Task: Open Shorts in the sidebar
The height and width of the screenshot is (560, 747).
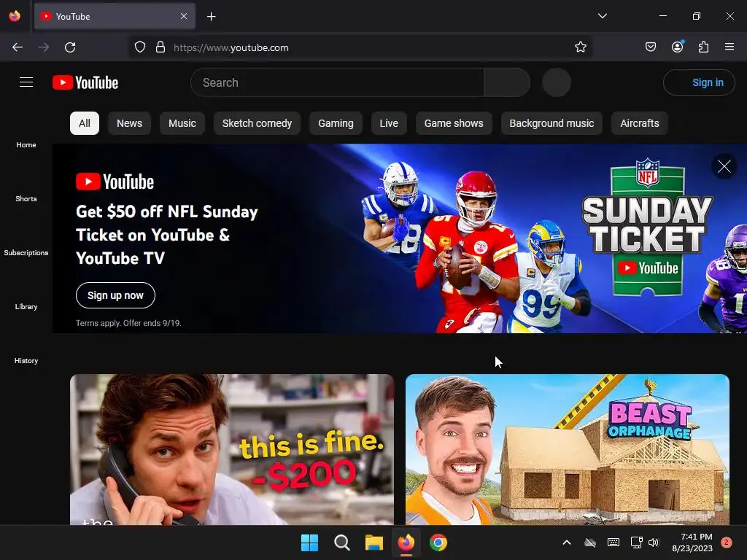Action: 26,198
